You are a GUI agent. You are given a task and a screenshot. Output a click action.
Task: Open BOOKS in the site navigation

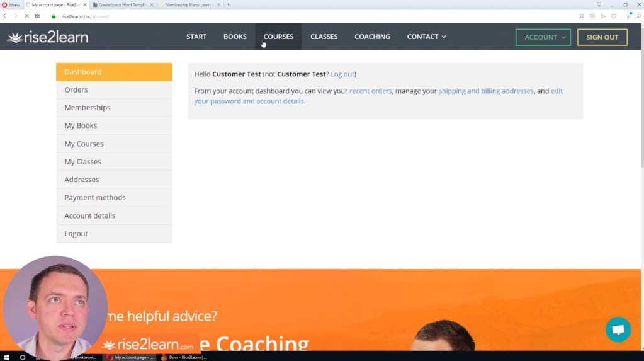[235, 37]
